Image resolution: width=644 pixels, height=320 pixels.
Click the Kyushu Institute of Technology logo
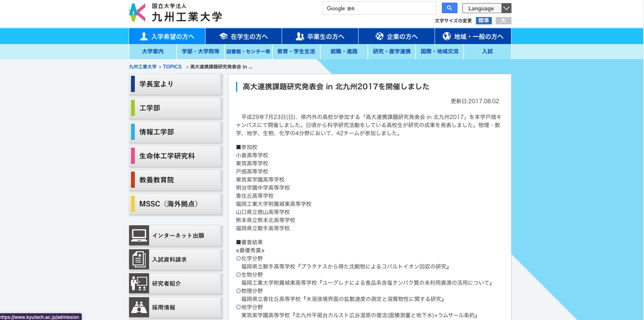tap(175, 13)
